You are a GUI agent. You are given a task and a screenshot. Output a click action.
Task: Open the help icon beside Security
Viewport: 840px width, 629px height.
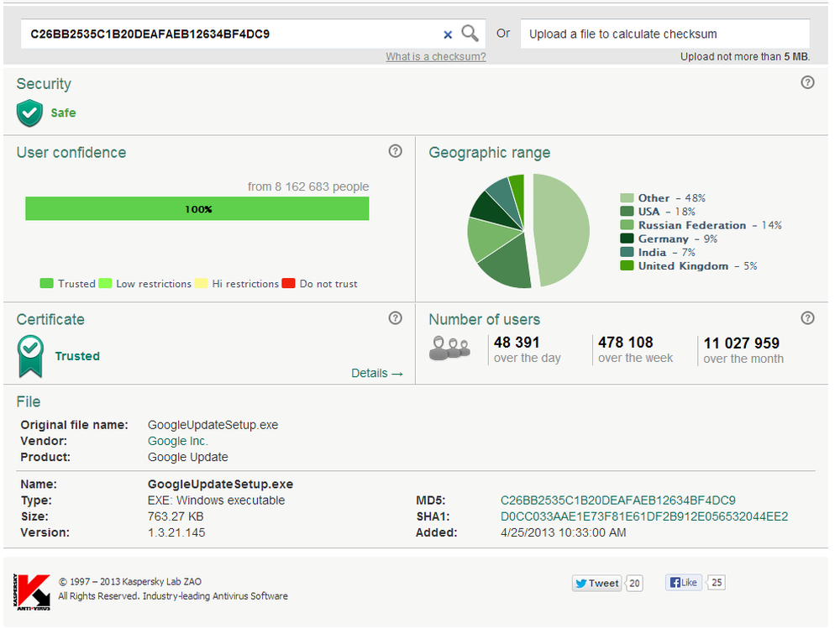(807, 82)
